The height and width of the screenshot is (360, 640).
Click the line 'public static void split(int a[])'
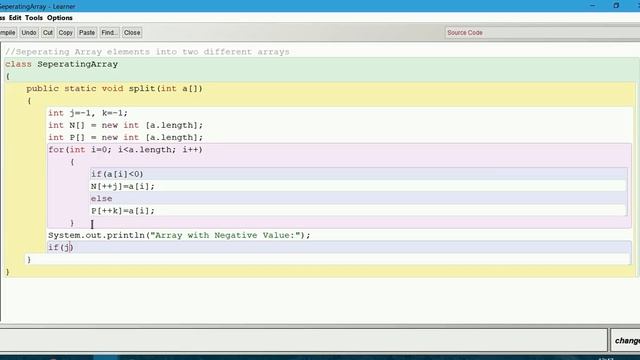[114, 89]
